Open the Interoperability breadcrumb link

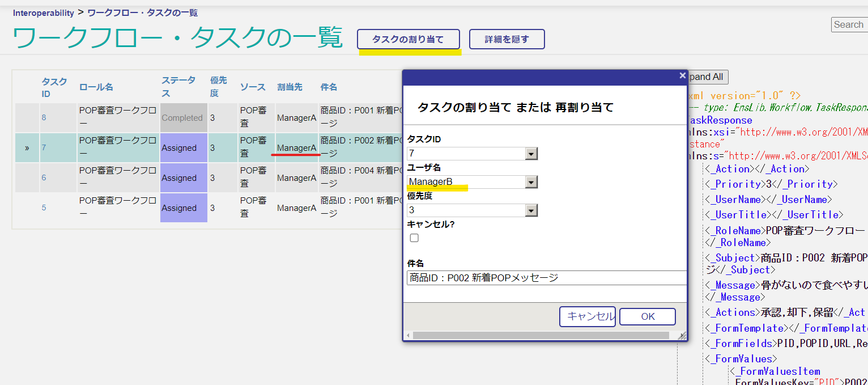click(x=44, y=12)
